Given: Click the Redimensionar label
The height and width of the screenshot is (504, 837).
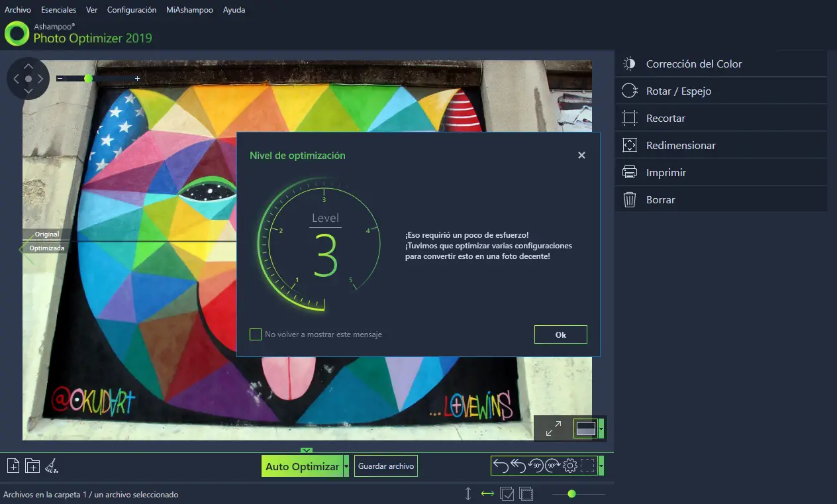Looking at the screenshot, I should (x=681, y=145).
